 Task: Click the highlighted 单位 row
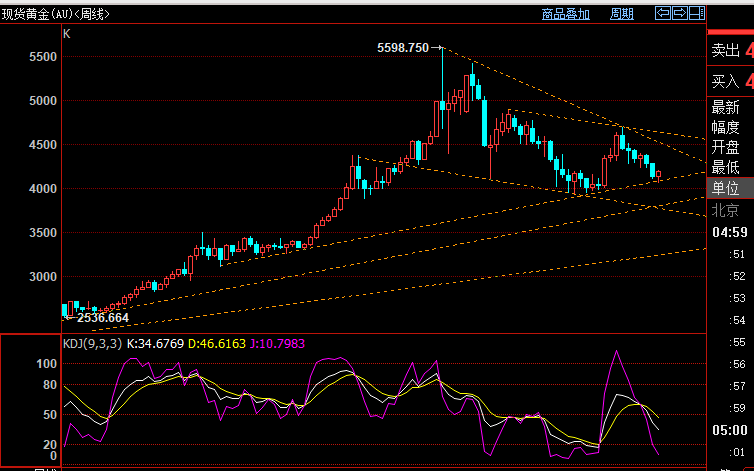click(x=730, y=188)
